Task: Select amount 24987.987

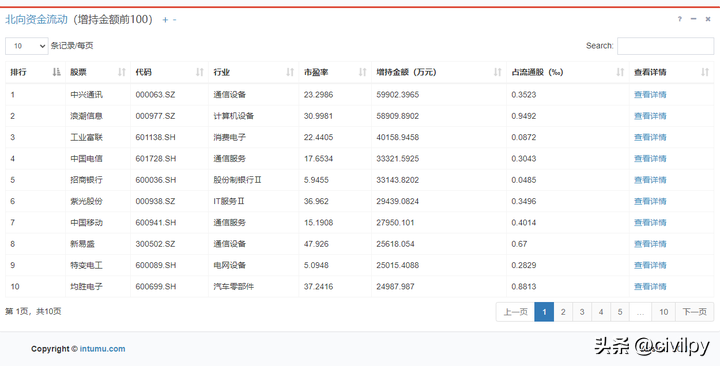Action: pos(395,287)
